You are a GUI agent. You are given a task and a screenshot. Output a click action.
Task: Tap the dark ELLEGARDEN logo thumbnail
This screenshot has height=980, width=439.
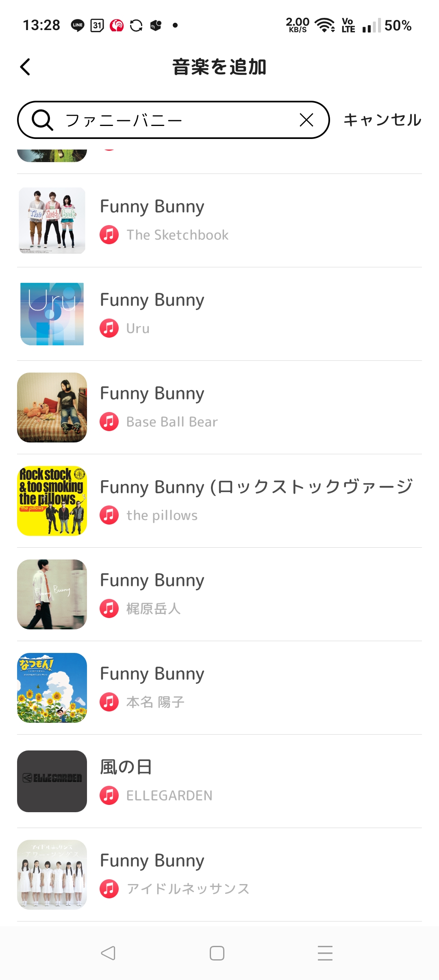(x=52, y=781)
